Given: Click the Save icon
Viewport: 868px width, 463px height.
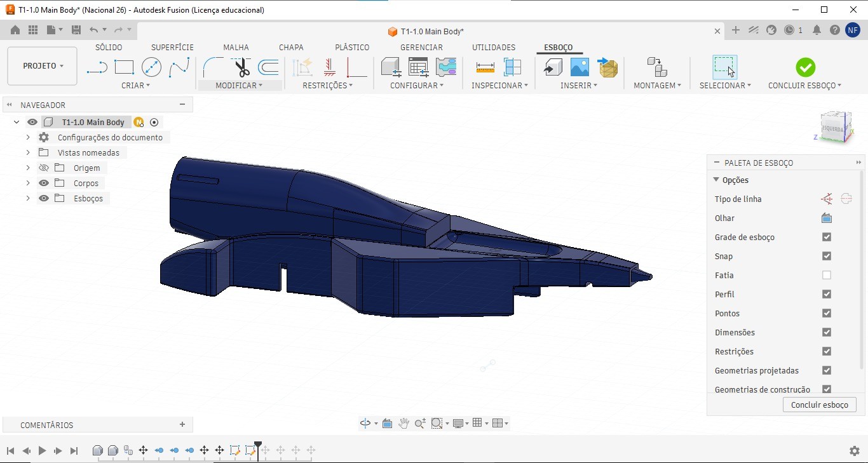Looking at the screenshot, I should coord(76,30).
